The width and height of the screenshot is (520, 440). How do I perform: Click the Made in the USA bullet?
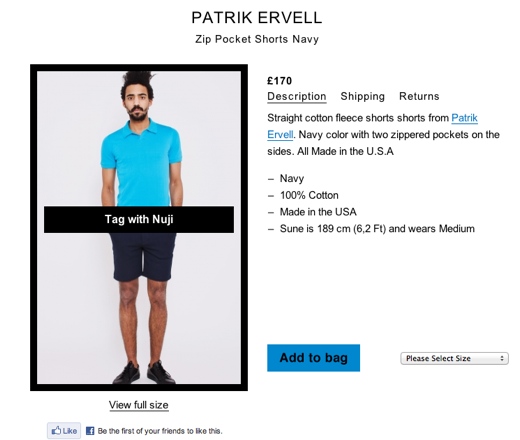pyautogui.click(x=318, y=212)
